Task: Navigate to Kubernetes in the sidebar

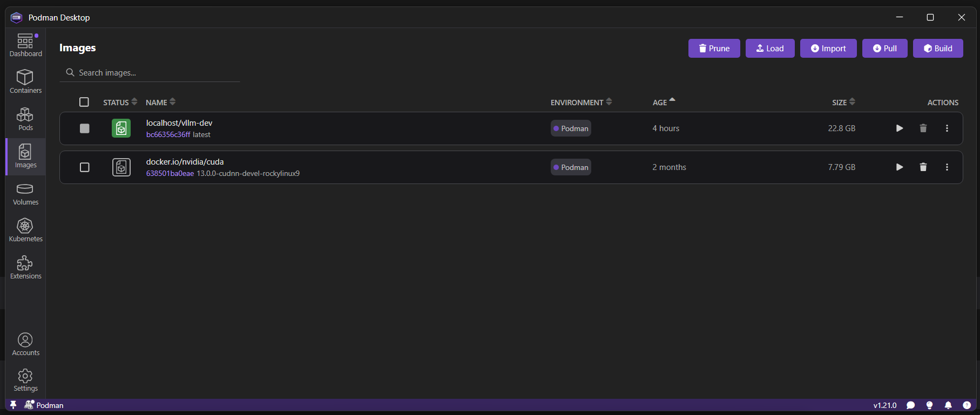Action: [x=25, y=230]
